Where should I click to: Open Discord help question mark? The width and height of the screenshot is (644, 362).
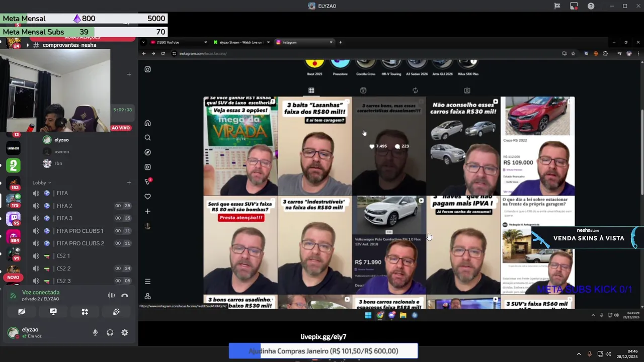tap(591, 6)
